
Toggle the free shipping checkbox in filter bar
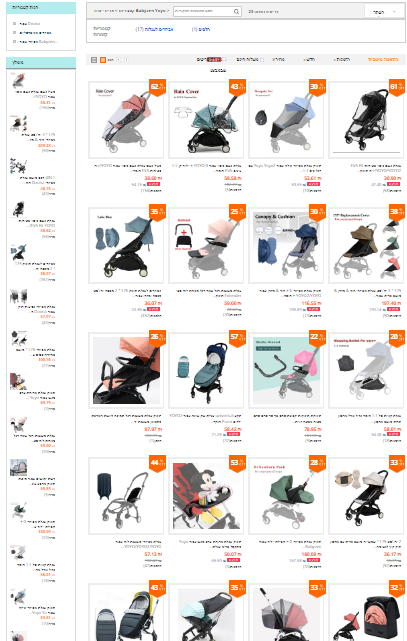tap(262, 60)
